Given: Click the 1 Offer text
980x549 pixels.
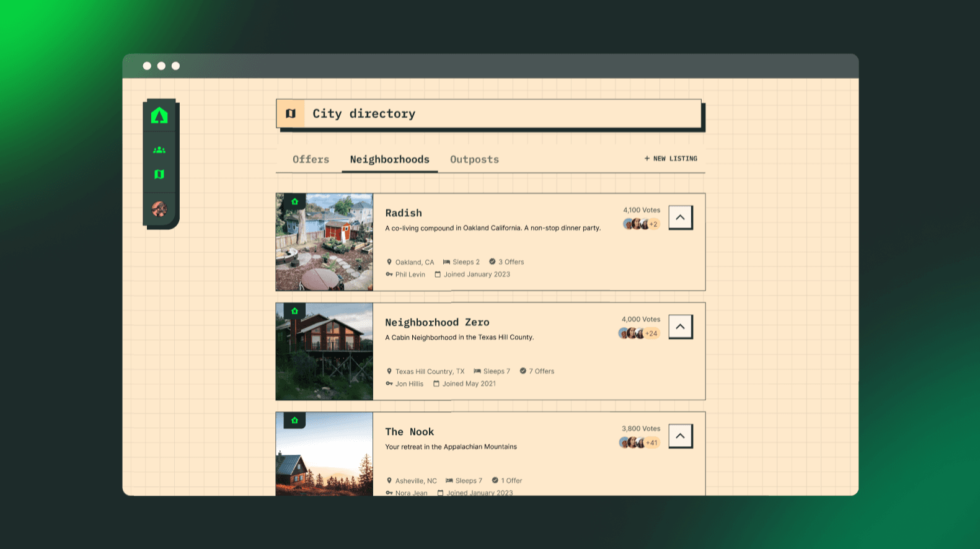Looking at the screenshot, I should coord(511,481).
